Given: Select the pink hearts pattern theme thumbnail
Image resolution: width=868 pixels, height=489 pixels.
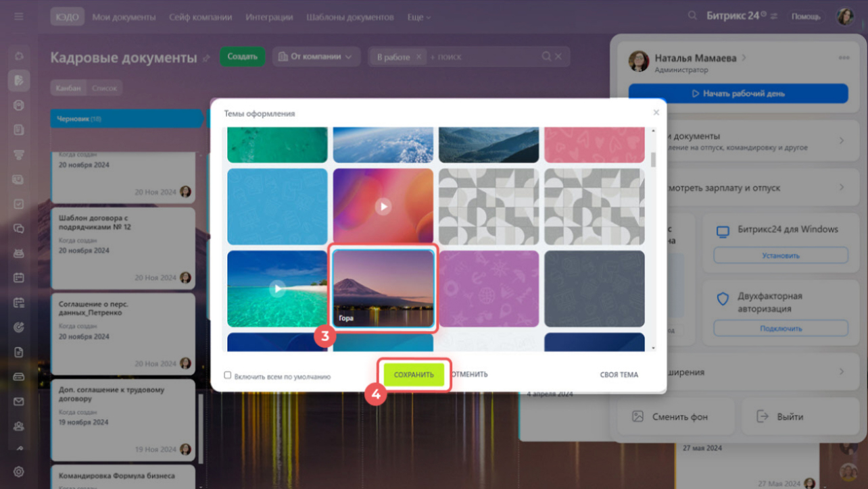Looking at the screenshot, I should (x=595, y=145).
